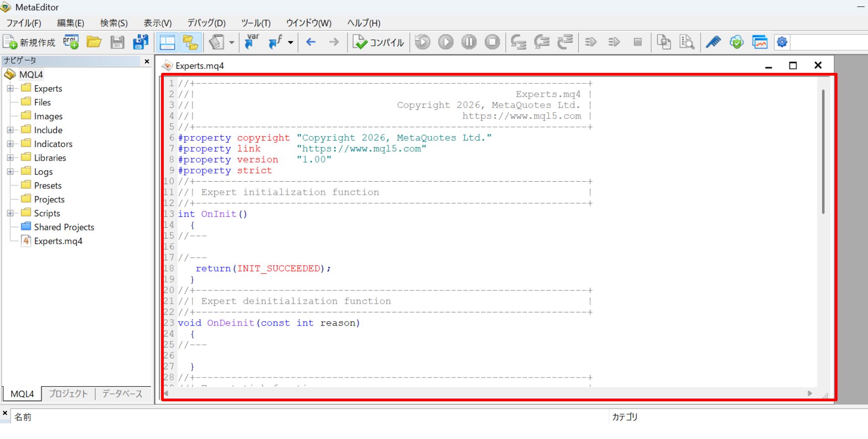Screen dimensions: 868x439
Task: Click the editor vertical scrollbar thumb
Action: (823, 152)
